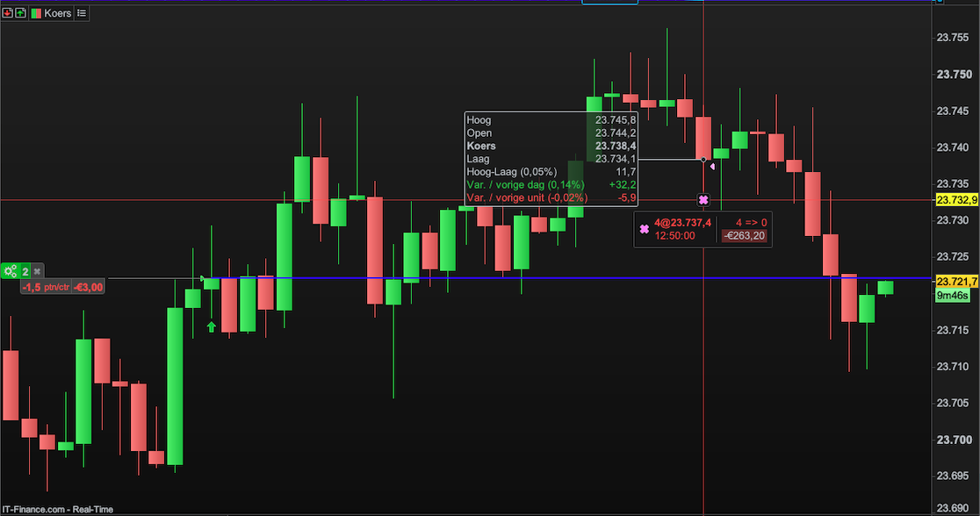Close the open position with the grey X

(37, 271)
